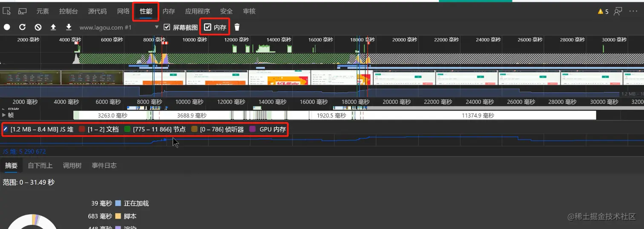644x229 pixels.
Task: Open the warnings count indicator
Action: coord(603,11)
